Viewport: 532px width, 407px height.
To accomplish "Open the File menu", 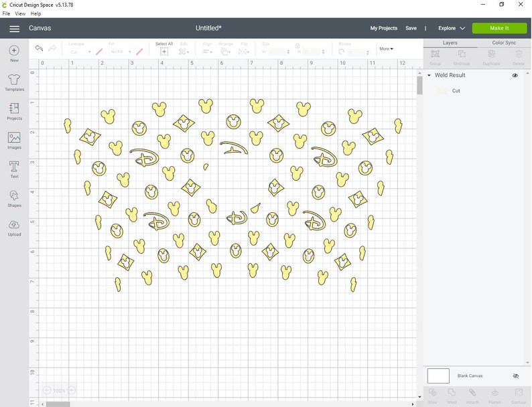I will click(6, 13).
